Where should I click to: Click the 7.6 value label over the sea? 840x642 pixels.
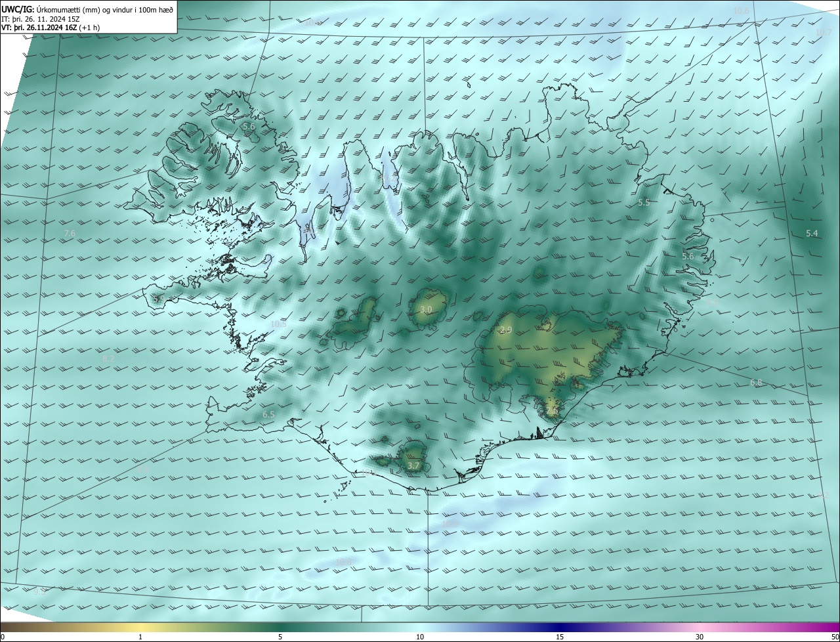click(70, 234)
